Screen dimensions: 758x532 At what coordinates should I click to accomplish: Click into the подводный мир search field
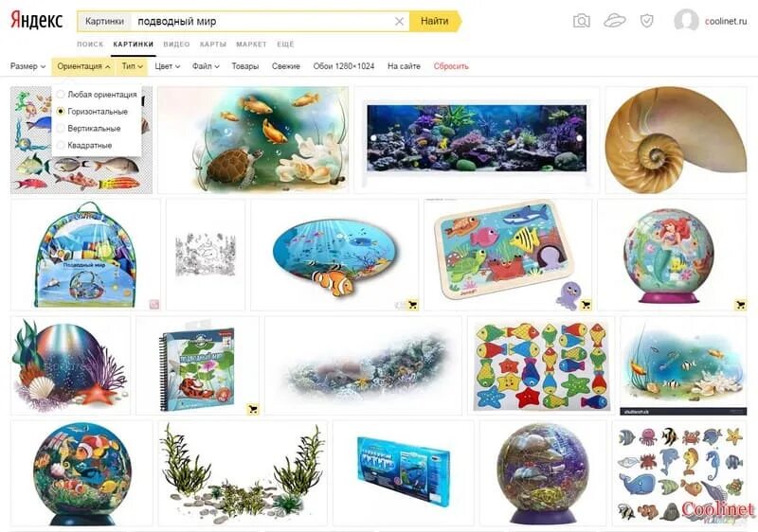point(262,21)
